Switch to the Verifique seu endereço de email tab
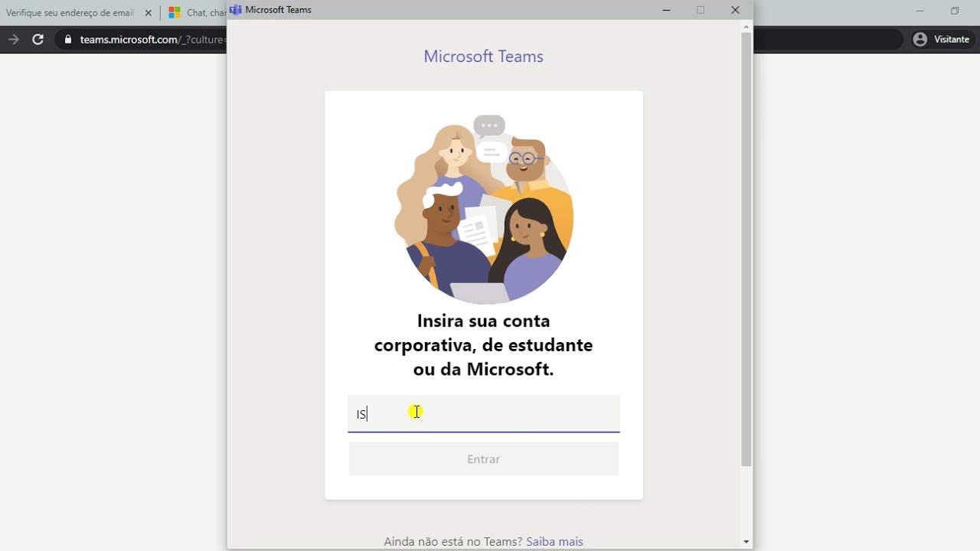This screenshot has width=980, height=551. 70,13
